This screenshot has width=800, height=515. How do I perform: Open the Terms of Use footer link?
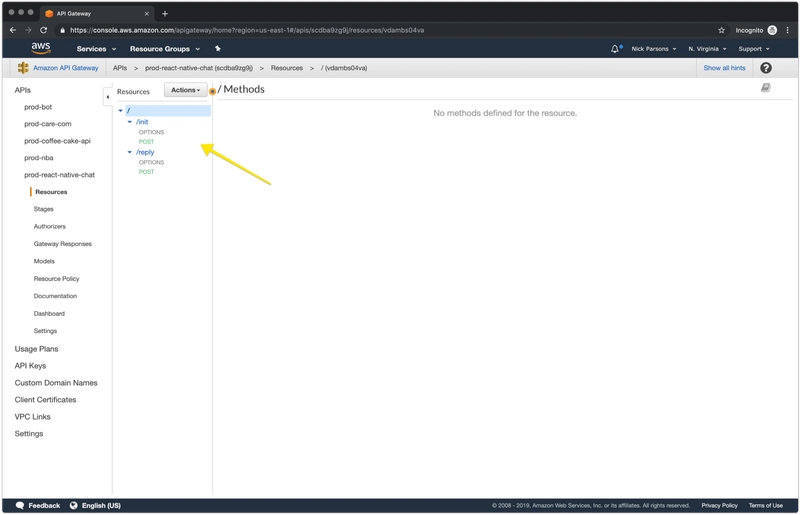click(765, 505)
